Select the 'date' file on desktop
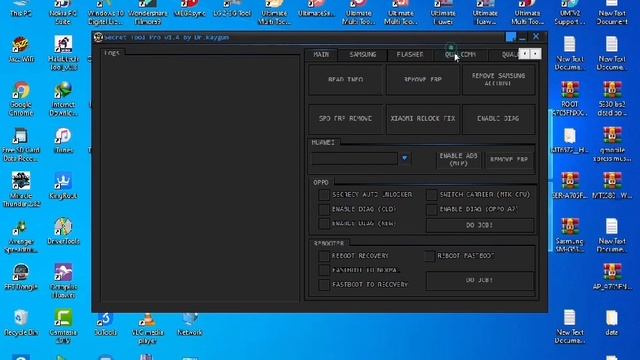This screenshot has width=640, height=360. (x=611, y=323)
